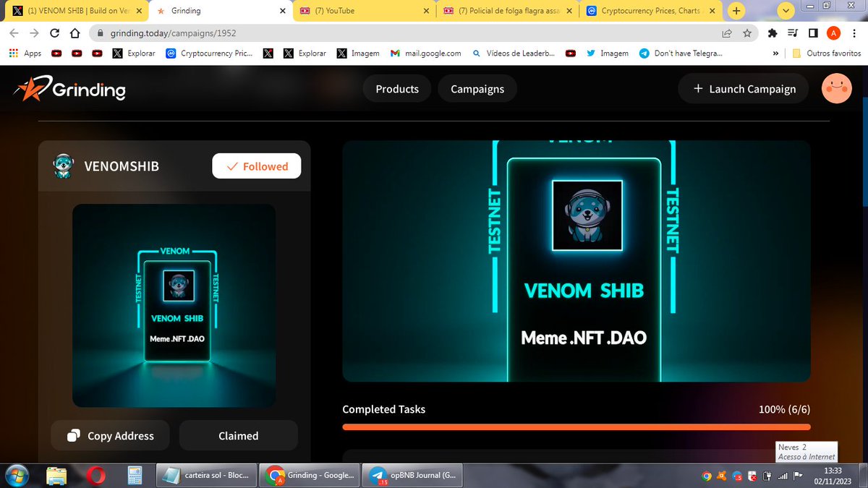Click the Completed Tasks progress bar
Viewport: 868px width, 488px height.
pos(576,427)
